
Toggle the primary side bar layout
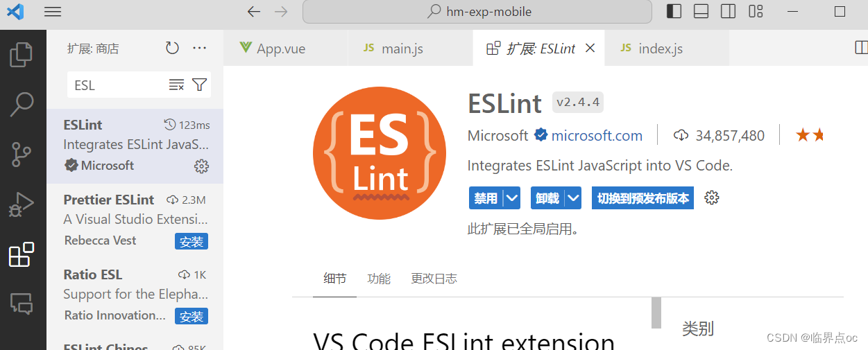coord(674,12)
